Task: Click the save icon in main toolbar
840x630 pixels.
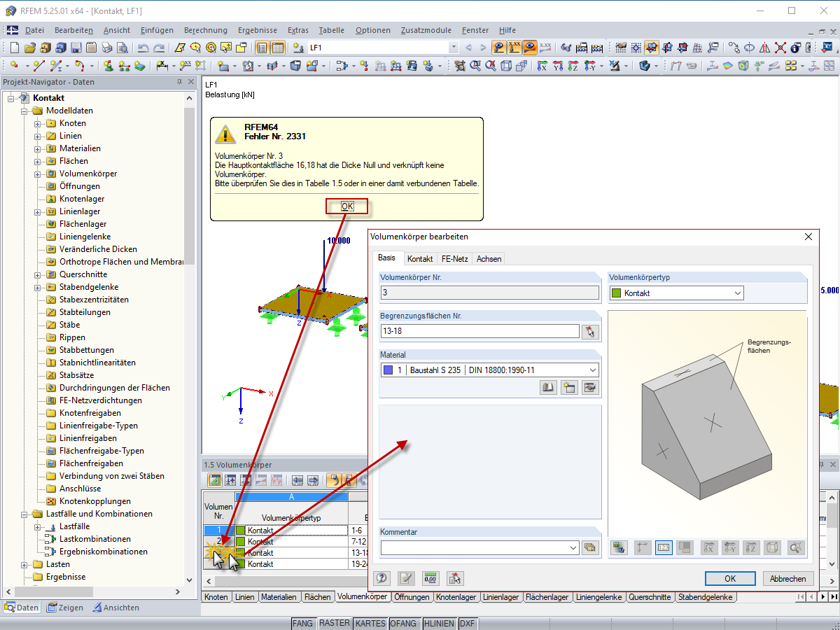Action: pos(76,48)
